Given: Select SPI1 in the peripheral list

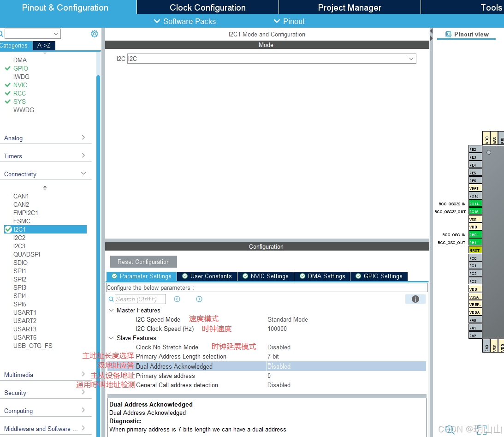Looking at the screenshot, I should (20, 271).
